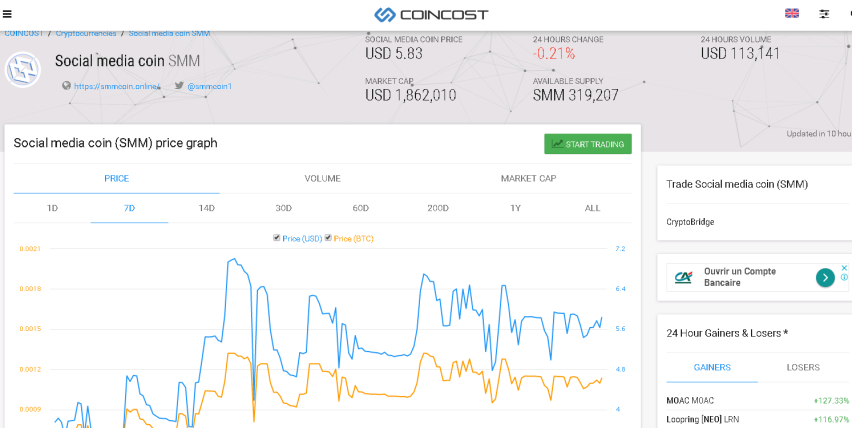Select the ALL time range
This screenshot has width=852, height=428.
[593, 208]
